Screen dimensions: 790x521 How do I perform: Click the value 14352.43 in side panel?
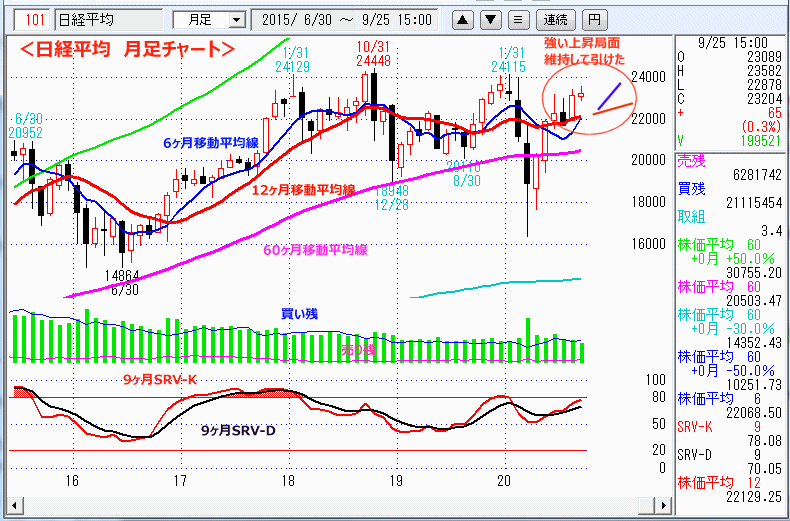[x=754, y=343]
